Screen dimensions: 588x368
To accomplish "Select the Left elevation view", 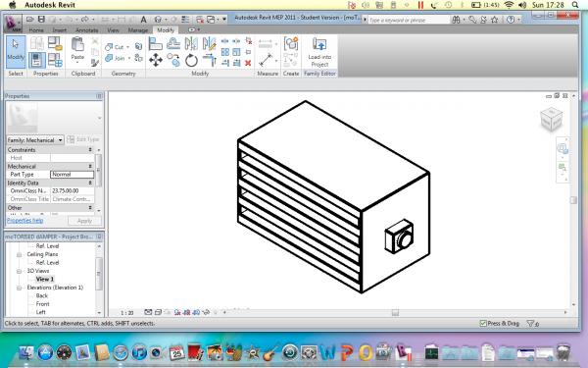I will click(41, 312).
